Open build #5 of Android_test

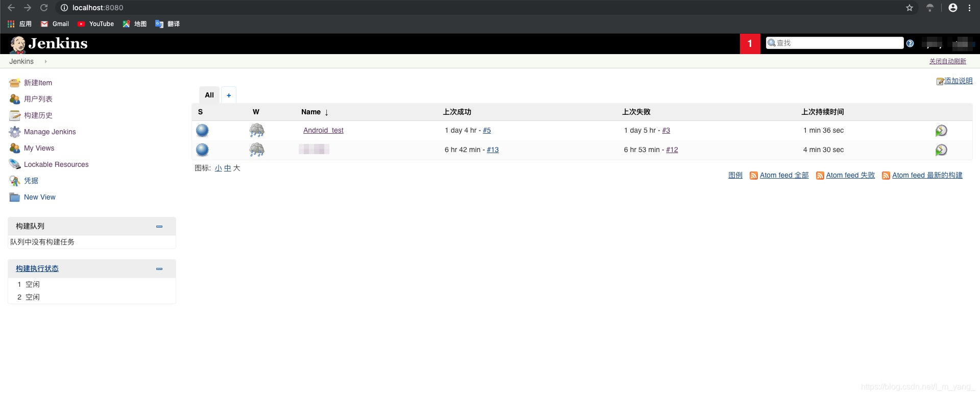(x=487, y=131)
